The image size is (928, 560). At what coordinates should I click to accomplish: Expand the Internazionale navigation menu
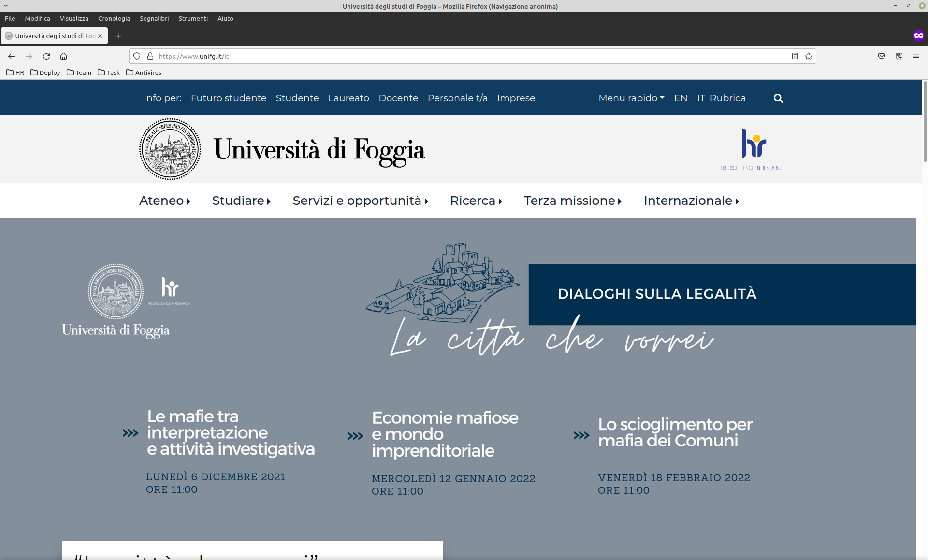(x=691, y=201)
